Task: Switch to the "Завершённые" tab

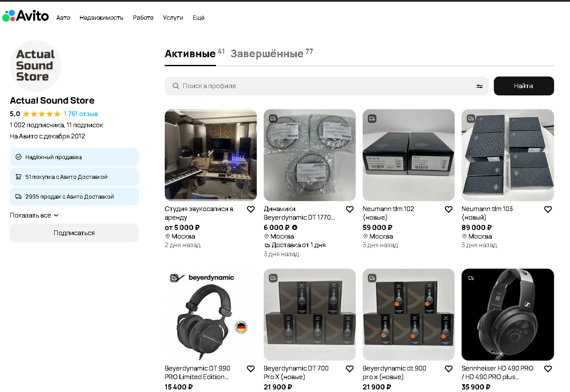Action: (267, 54)
